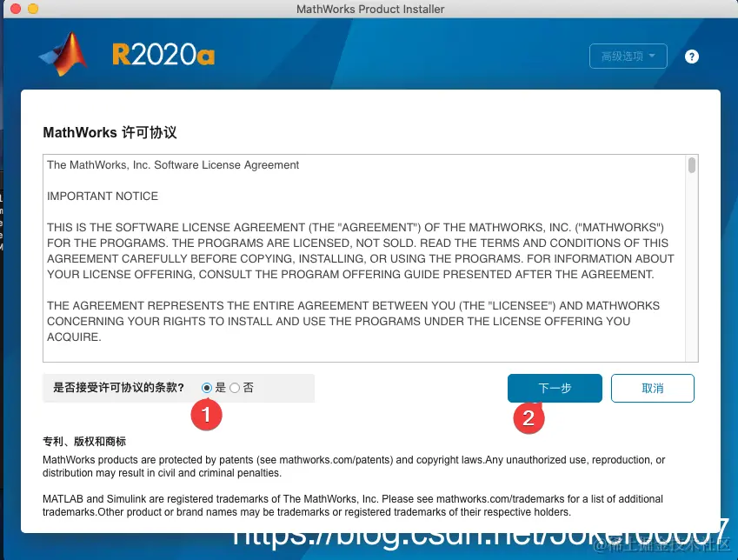Click the R2020a release label

pos(163,54)
